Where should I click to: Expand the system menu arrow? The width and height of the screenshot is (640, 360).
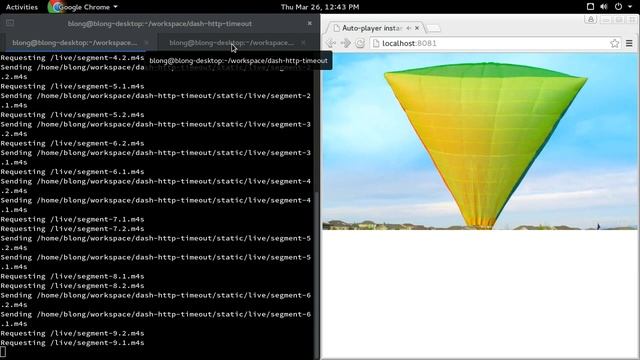[x=630, y=7]
